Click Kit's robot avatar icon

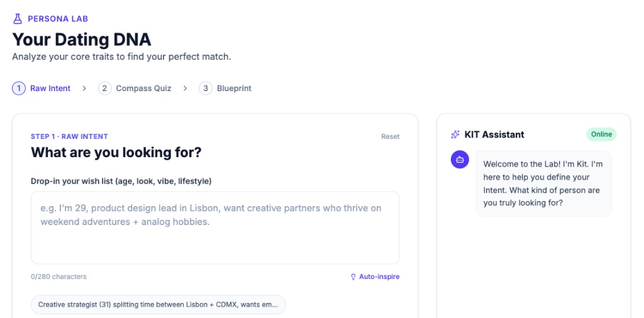pyautogui.click(x=460, y=160)
